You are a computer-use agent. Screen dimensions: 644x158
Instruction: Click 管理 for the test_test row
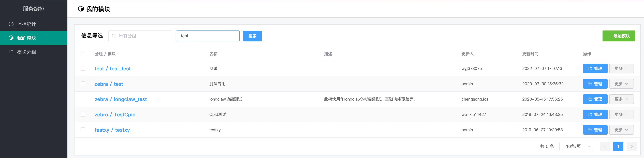pos(595,68)
